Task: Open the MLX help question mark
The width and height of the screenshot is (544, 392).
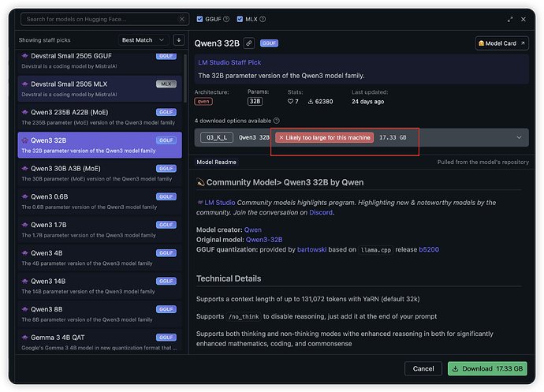Action: click(263, 19)
